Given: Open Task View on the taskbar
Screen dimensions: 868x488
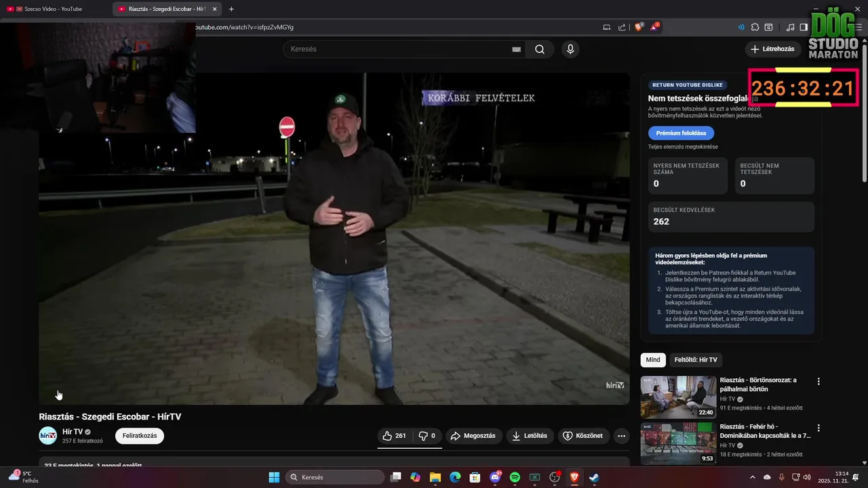Looking at the screenshot, I should coord(396,477).
